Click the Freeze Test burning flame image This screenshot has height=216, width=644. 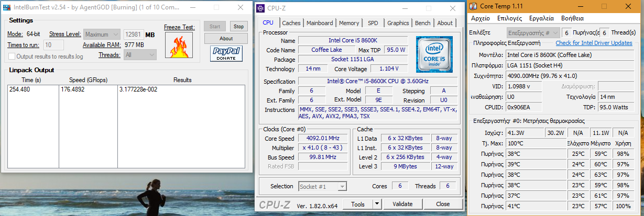[x=179, y=45]
